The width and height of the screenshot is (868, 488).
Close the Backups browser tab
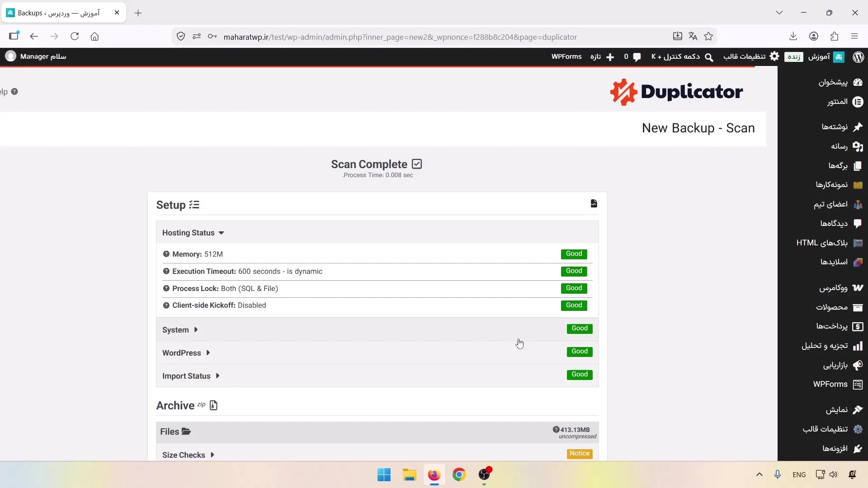click(117, 13)
